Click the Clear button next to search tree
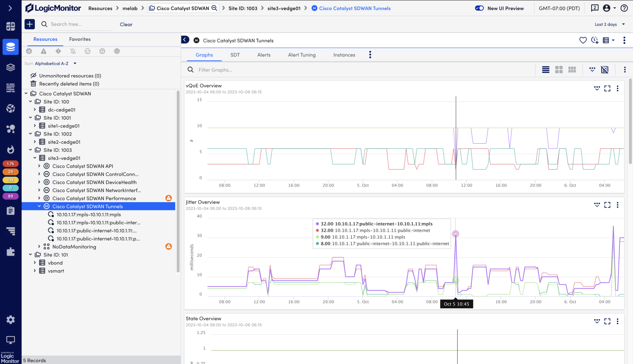Image resolution: width=633 pixels, height=364 pixels. pos(126,24)
